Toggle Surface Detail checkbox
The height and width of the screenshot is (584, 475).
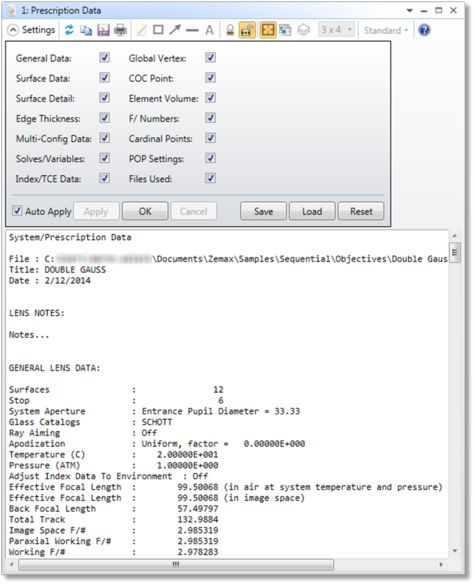point(104,98)
